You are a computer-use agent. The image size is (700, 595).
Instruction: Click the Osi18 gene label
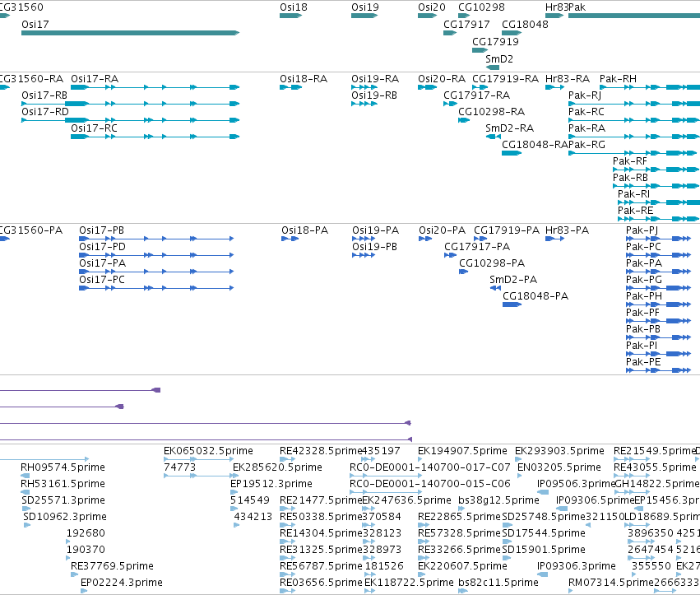[294, 7]
